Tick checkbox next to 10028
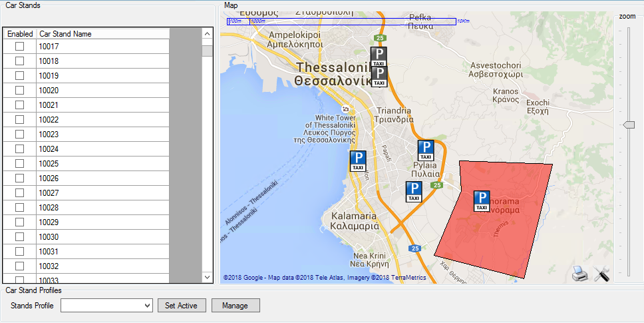644x323 pixels. tap(19, 208)
